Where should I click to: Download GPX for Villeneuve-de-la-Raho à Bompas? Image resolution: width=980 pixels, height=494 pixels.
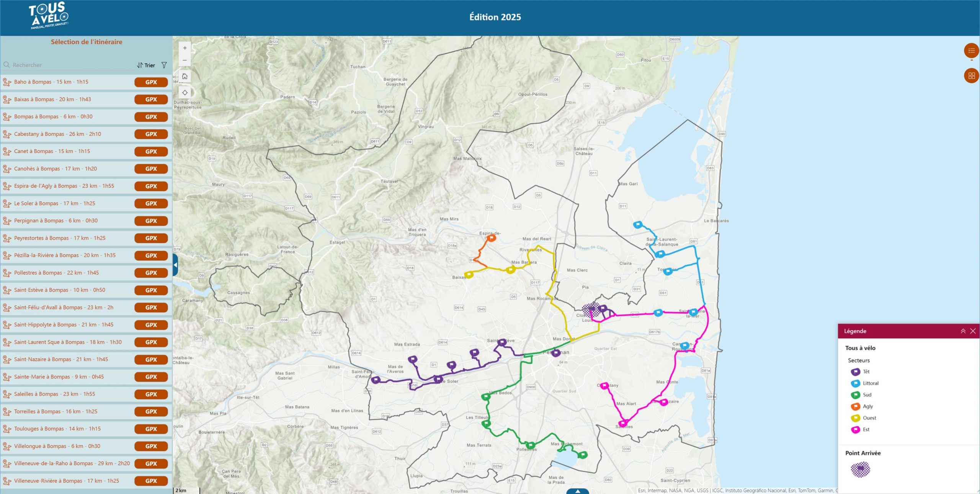(151, 463)
